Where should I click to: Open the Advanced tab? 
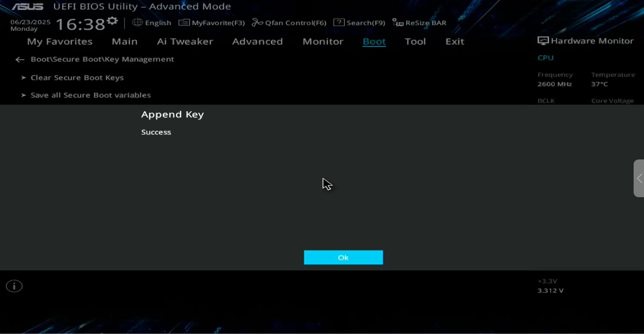click(x=258, y=42)
